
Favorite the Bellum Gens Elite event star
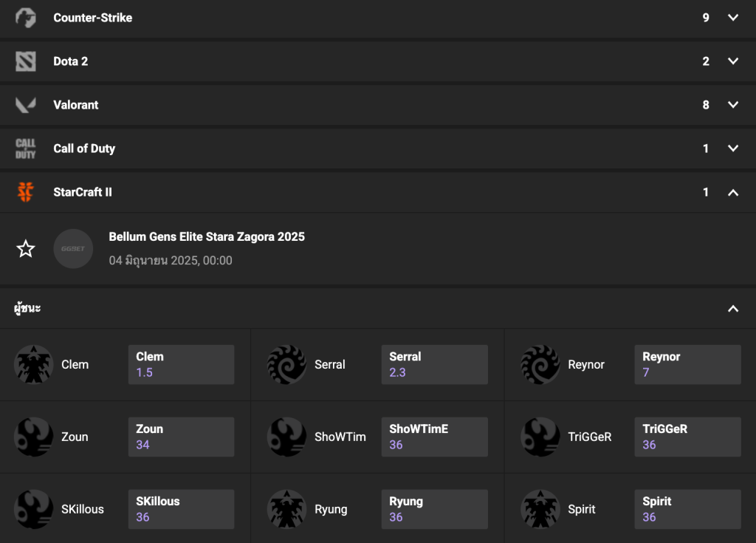point(26,249)
